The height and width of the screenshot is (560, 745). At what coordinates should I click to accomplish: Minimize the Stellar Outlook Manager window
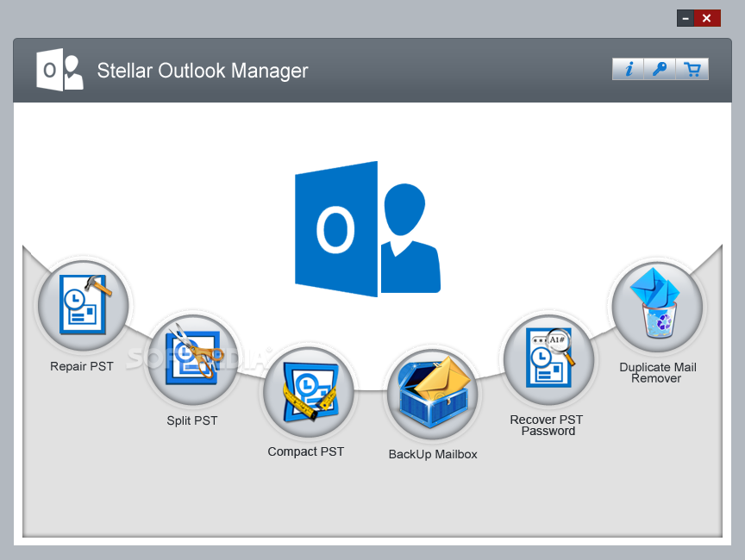coord(686,18)
